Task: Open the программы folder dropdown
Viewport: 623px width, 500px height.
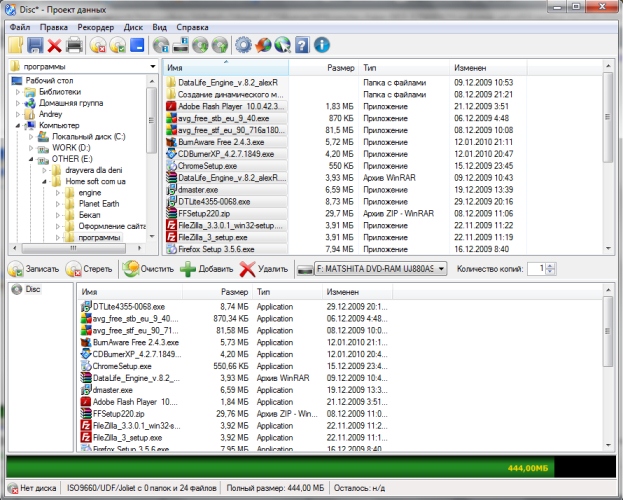Action: 151,67
